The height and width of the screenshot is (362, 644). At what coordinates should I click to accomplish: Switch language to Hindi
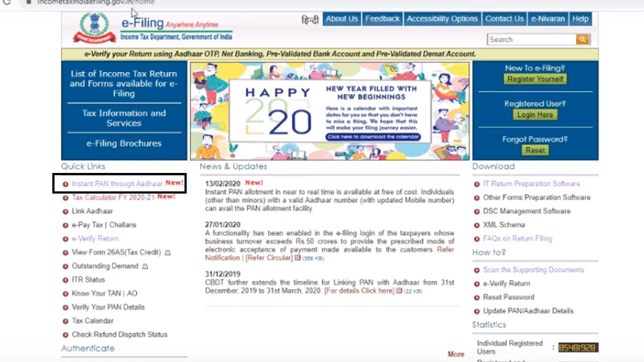click(x=310, y=20)
